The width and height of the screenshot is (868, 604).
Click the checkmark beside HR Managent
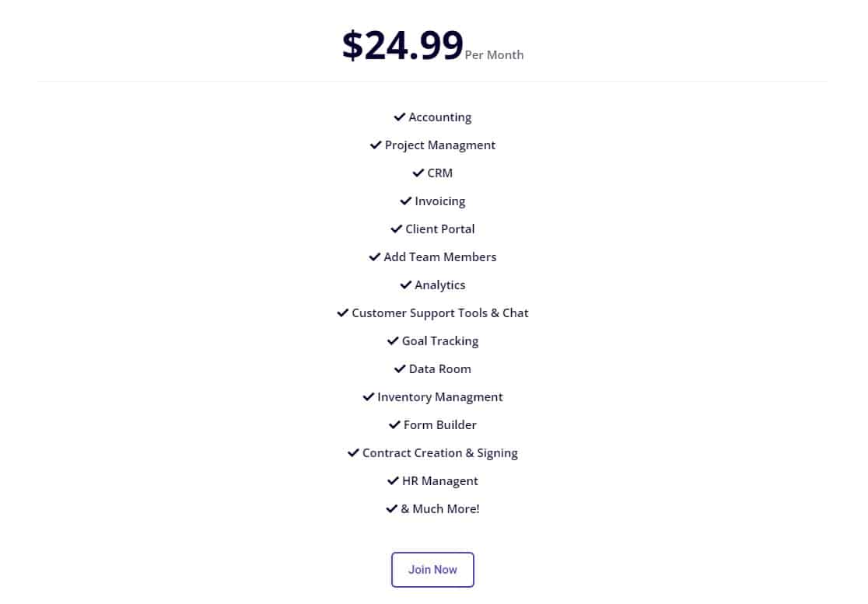point(393,480)
